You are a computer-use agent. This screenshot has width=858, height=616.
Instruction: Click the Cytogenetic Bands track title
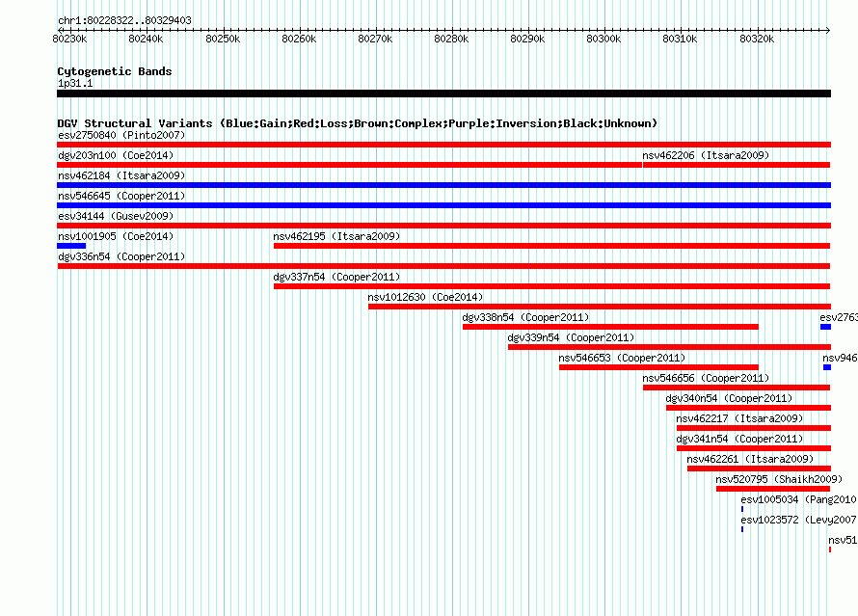(115, 71)
